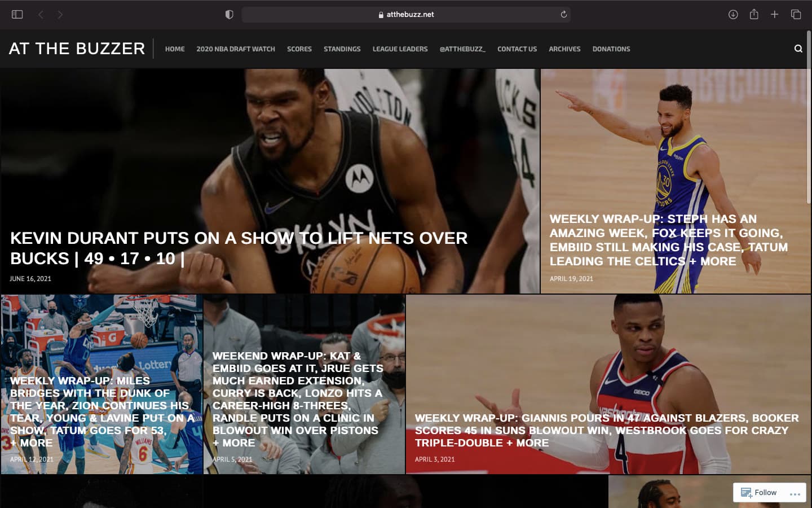This screenshot has width=812, height=508.
Task: Show the tab overview icon
Action: coord(796,15)
